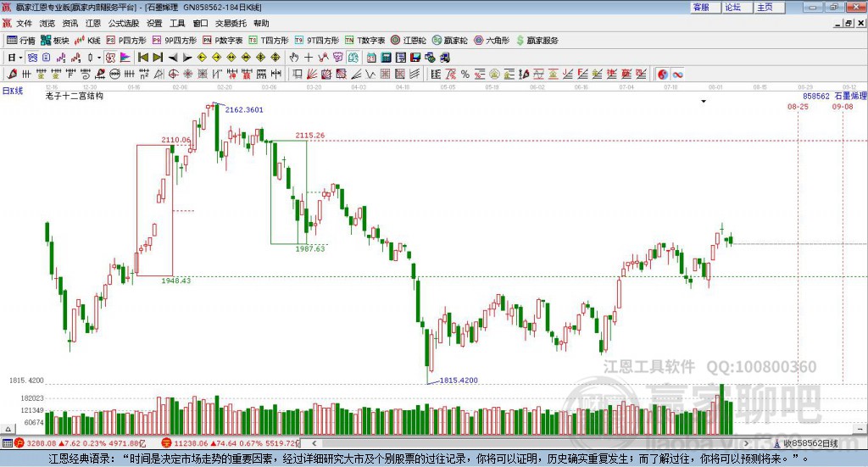Switch to the K线 candlestick view
The image size is (868, 467).
pyautogui.click(x=87, y=41)
